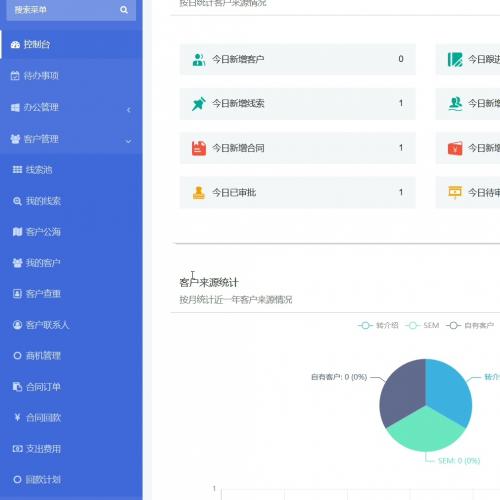The height and width of the screenshot is (500, 500).
Task: Click the 客户来源统计 section heading
Action: click(x=209, y=283)
